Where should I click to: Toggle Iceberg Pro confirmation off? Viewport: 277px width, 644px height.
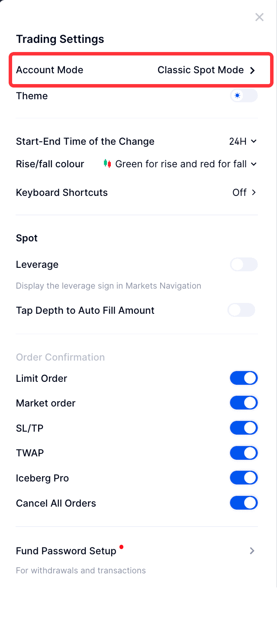coord(244,478)
